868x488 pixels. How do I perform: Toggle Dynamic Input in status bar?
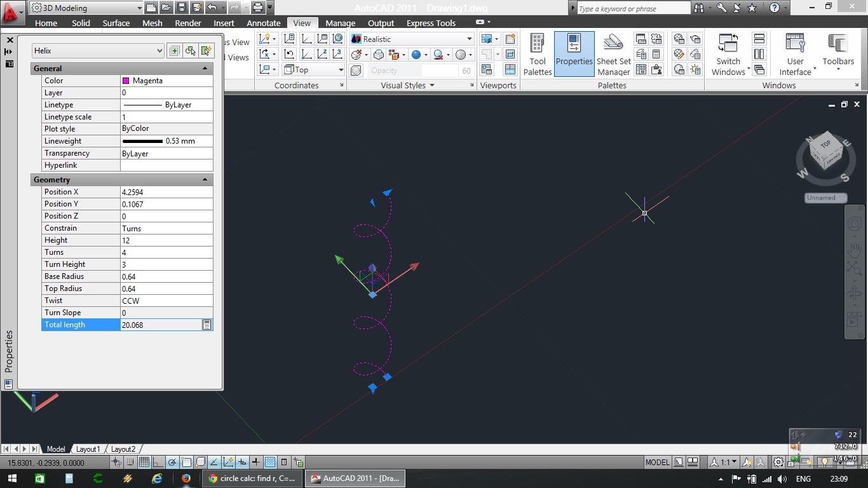242,462
